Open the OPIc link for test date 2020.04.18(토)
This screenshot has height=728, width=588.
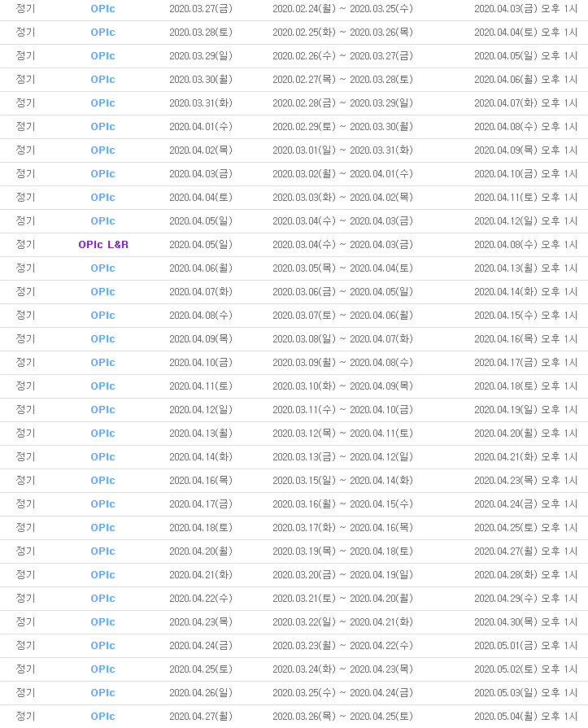[102, 528]
